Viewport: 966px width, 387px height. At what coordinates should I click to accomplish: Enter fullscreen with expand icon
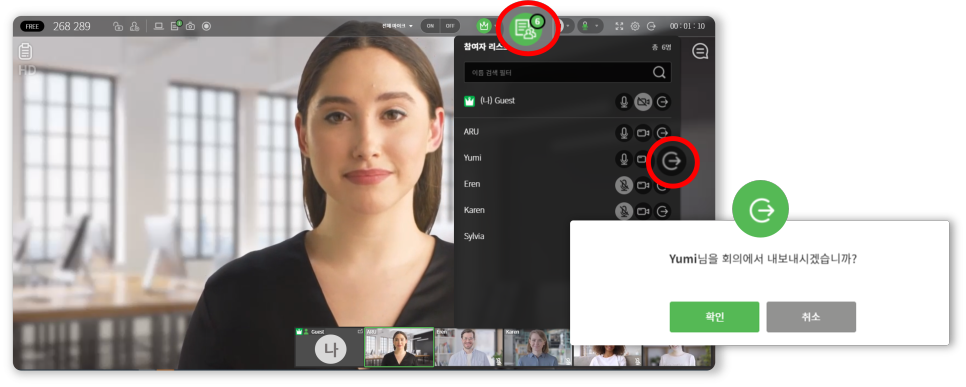(x=619, y=26)
